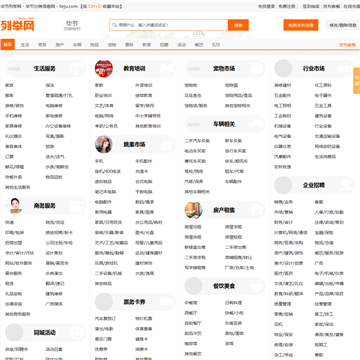Click the orange 搜索 button
Viewport: 360px width, 360px height.
pyautogui.click(x=238, y=25)
